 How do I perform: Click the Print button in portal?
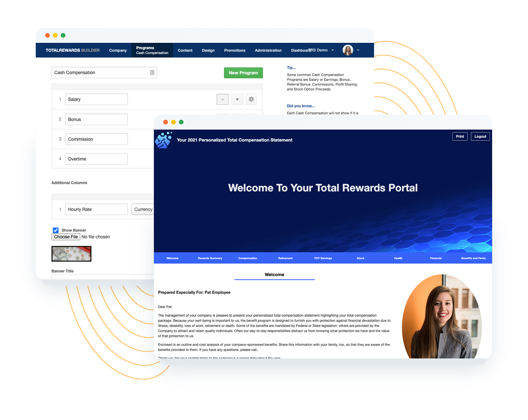460,136
